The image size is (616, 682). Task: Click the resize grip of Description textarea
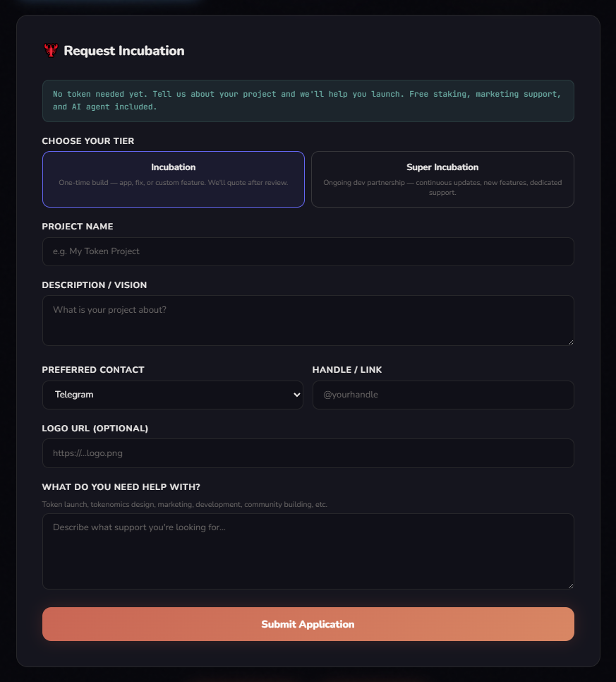tap(570, 342)
